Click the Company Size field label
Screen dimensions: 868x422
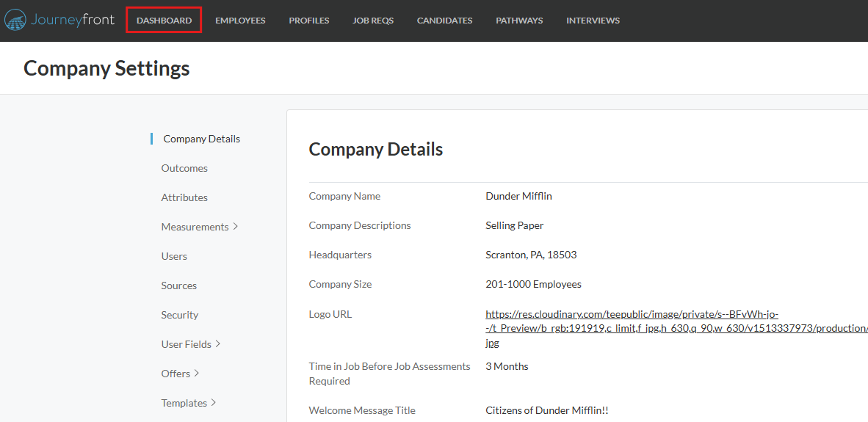click(x=341, y=284)
